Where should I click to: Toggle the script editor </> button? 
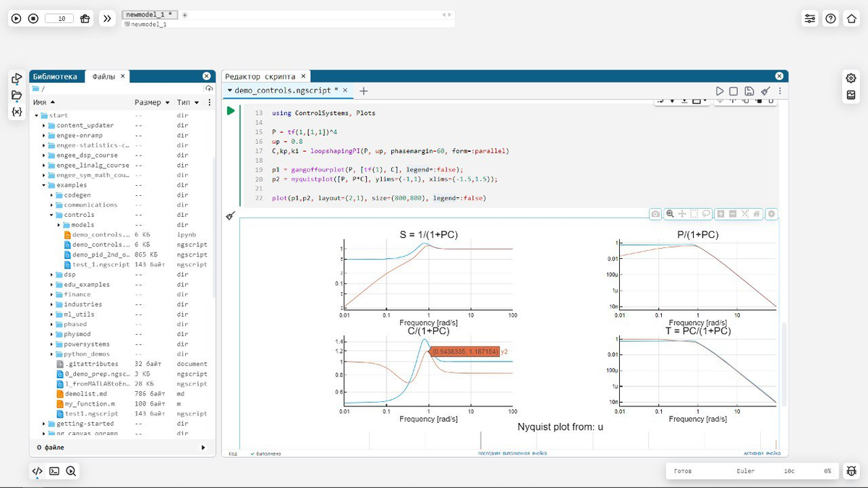tap(38, 471)
